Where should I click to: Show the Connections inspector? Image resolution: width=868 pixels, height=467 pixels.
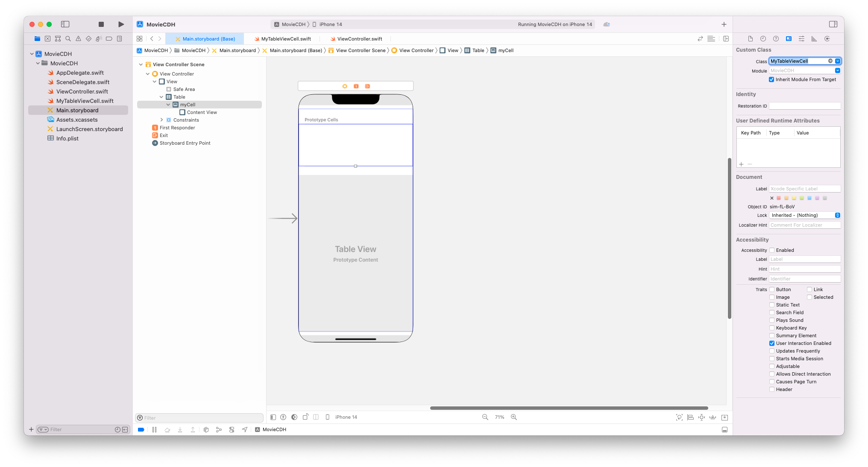pyautogui.click(x=827, y=39)
